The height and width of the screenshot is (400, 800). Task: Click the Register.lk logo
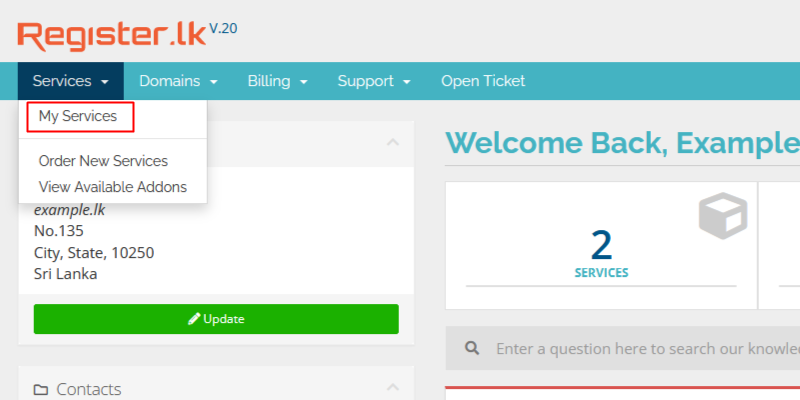click(110, 36)
